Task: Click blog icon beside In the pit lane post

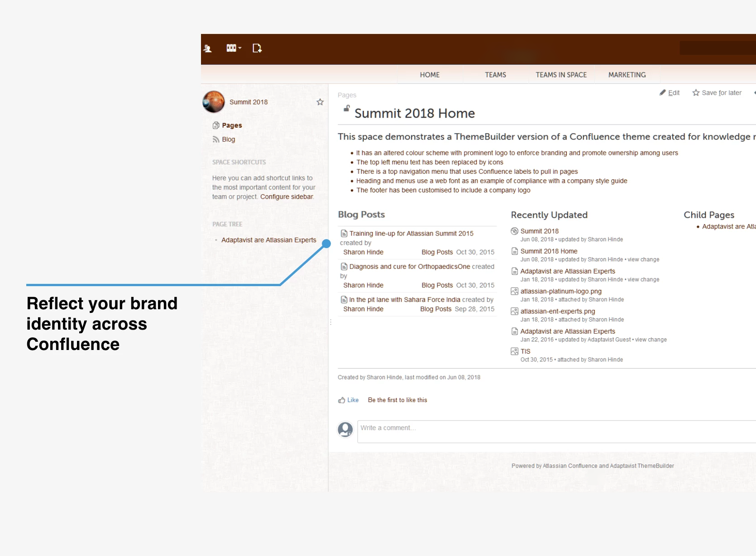Action: point(344,300)
